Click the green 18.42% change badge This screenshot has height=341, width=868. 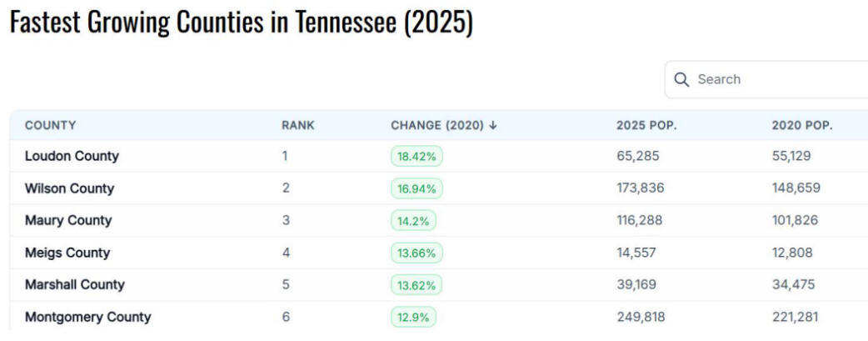417,157
